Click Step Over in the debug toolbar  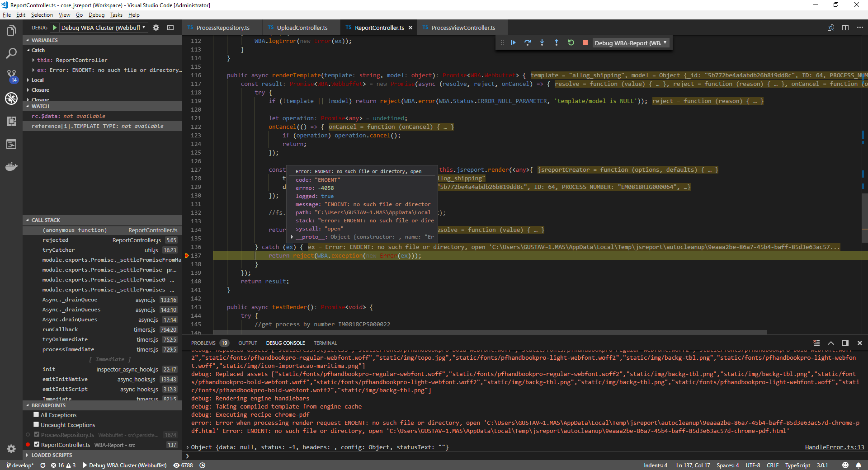point(528,42)
